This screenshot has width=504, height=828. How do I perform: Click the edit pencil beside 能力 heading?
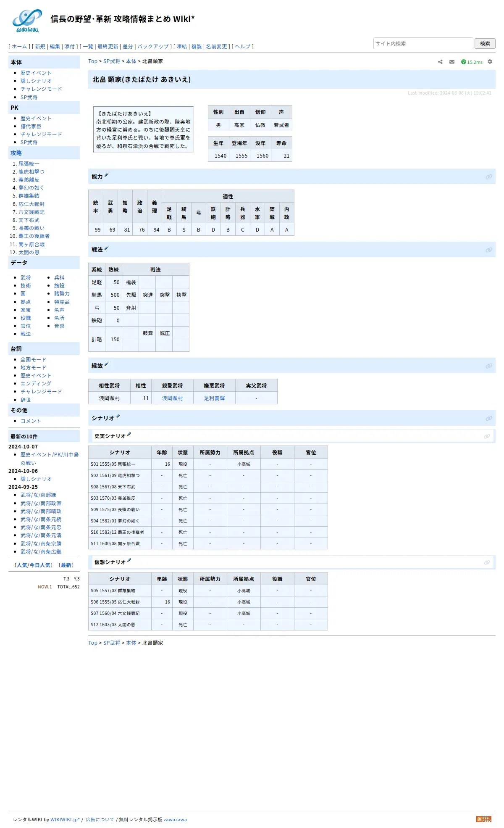(106, 175)
